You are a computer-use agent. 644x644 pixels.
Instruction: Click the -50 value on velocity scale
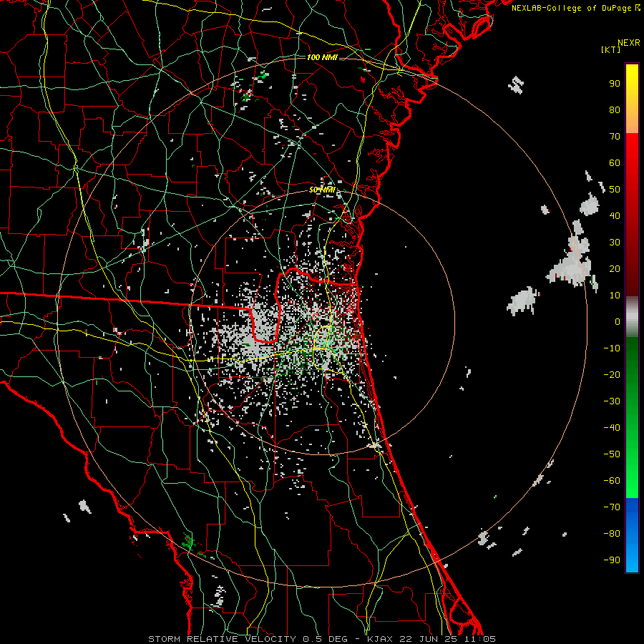tap(612, 454)
